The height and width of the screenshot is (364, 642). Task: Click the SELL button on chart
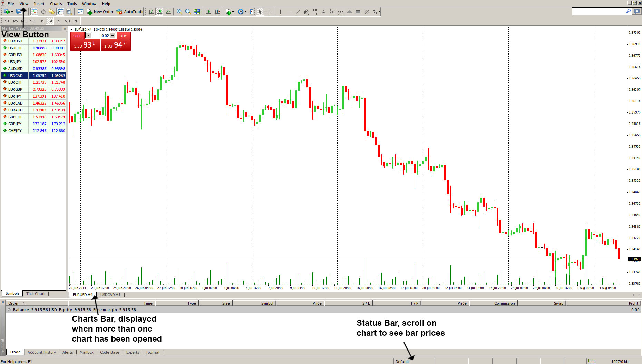[77, 36]
